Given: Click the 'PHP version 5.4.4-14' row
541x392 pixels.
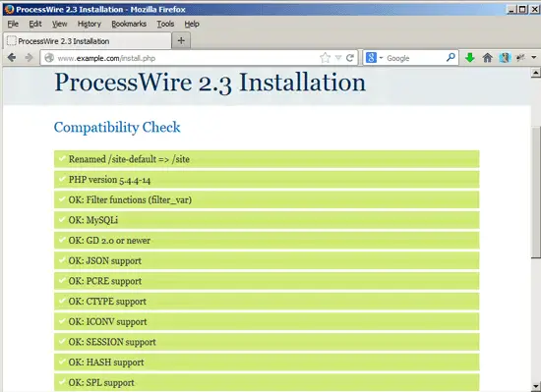Looking at the screenshot, I should pyautogui.click(x=267, y=180).
